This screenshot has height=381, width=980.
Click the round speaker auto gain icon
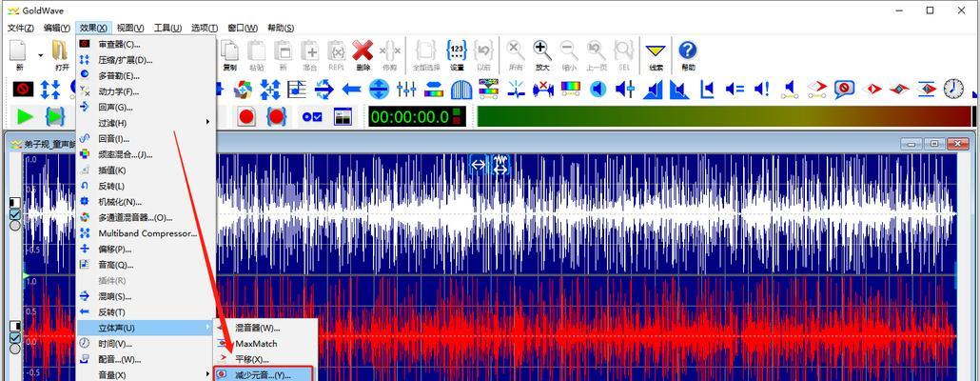coord(598,89)
